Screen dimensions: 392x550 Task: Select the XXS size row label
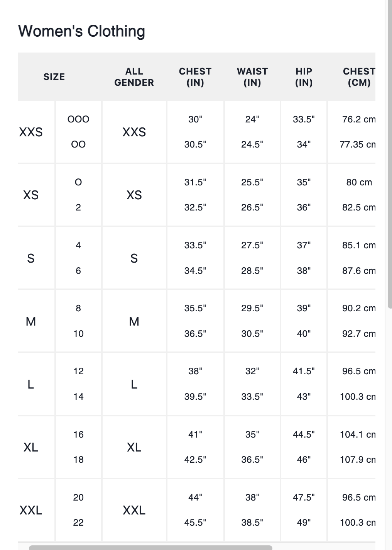[31, 132]
